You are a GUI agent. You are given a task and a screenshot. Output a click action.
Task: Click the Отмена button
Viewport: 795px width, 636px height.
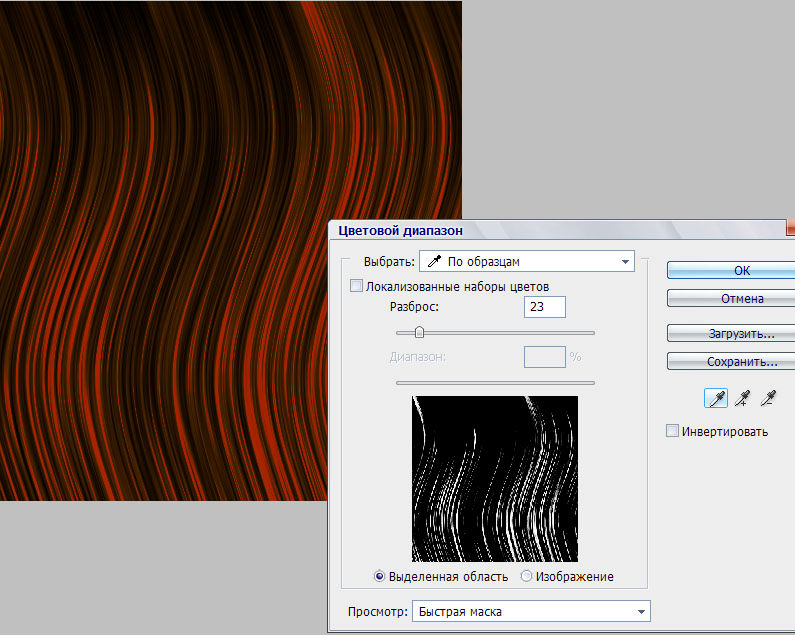pos(731,298)
